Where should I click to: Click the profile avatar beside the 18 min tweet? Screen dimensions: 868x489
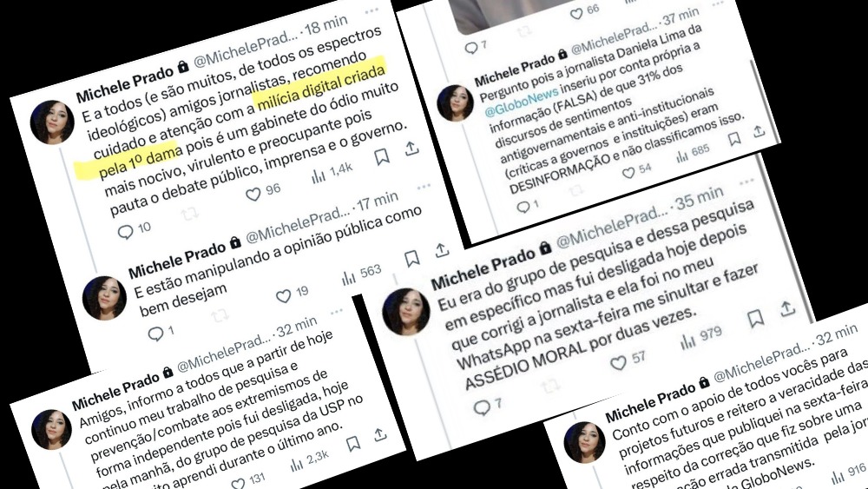click(x=52, y=122)
